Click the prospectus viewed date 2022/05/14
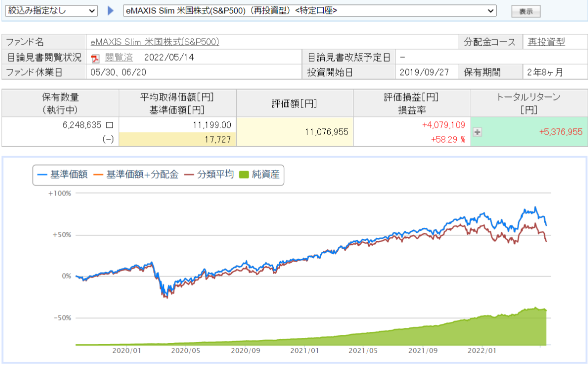Screen dimensions: 588x365 (169, 57)
